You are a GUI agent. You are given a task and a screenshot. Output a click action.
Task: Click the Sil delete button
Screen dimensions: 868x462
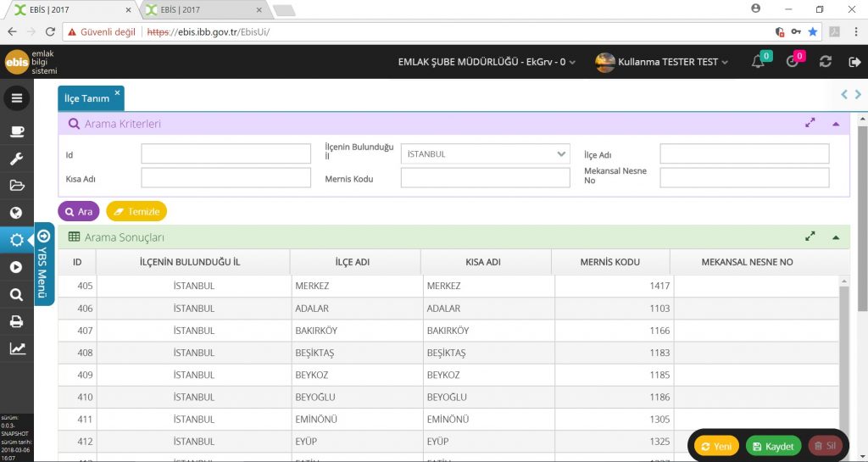pyautogui.click(x=825, y=446)
